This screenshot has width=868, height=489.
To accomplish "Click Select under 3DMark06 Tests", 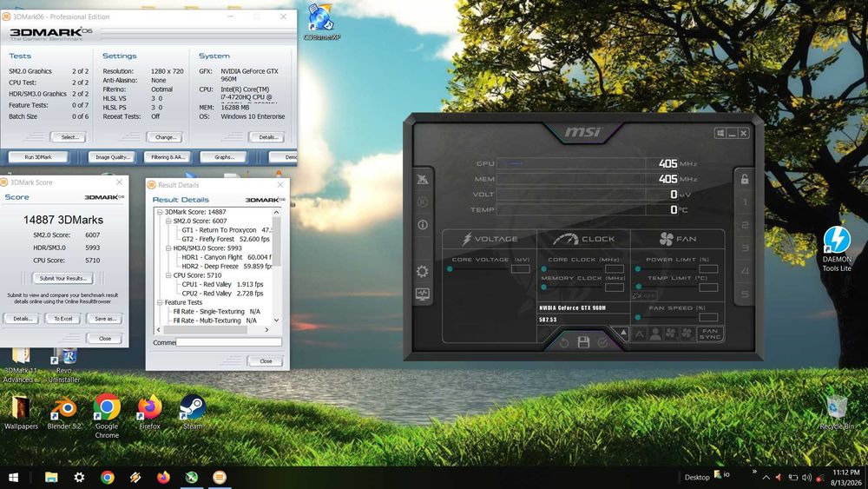I will (68, 136).
